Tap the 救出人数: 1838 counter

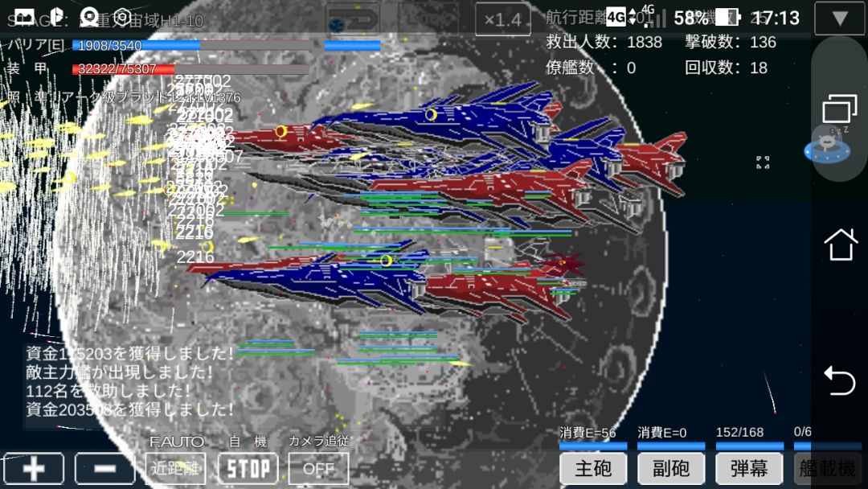pos(604,42)
